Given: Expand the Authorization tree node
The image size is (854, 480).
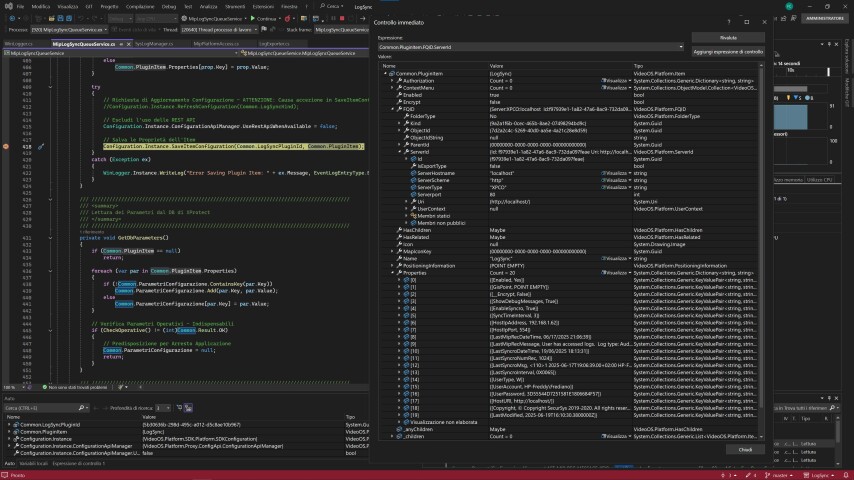Looking at the screenshot, I should click(392, 79).
